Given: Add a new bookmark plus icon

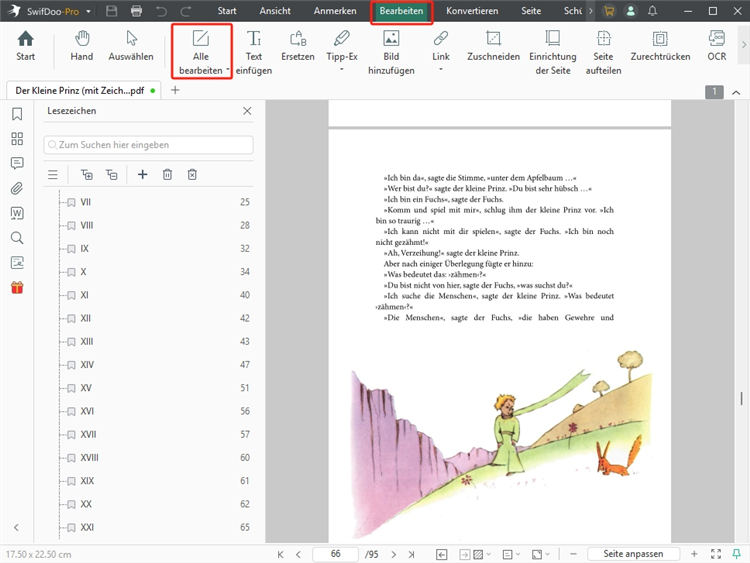Looking at the screenshot, I should click(x=143, y=175).
